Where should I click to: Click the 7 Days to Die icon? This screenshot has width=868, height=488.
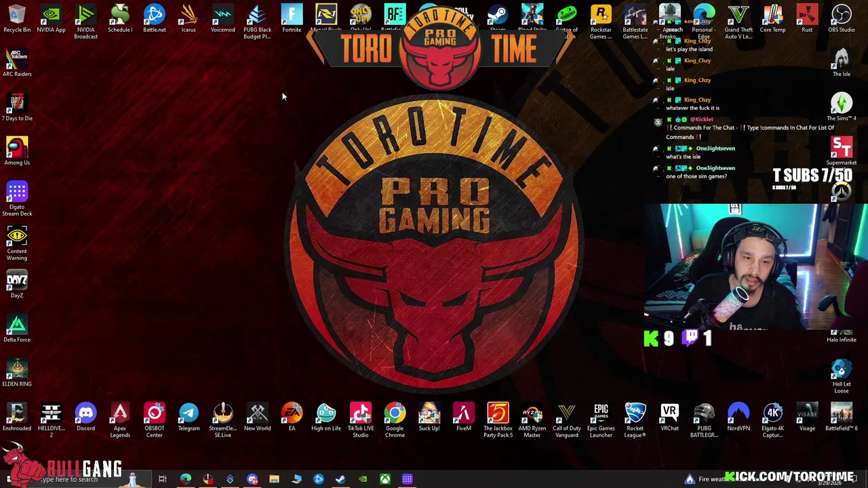click(17, 106)
